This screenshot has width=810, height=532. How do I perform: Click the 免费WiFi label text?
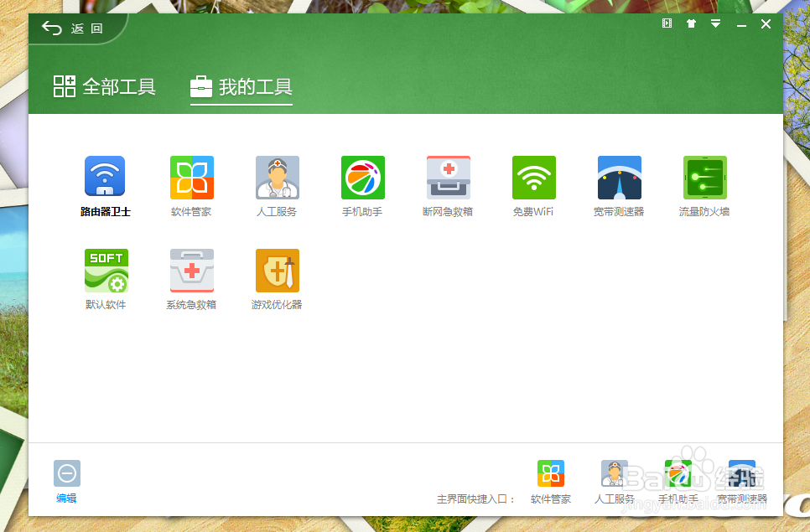coord(533,212)
